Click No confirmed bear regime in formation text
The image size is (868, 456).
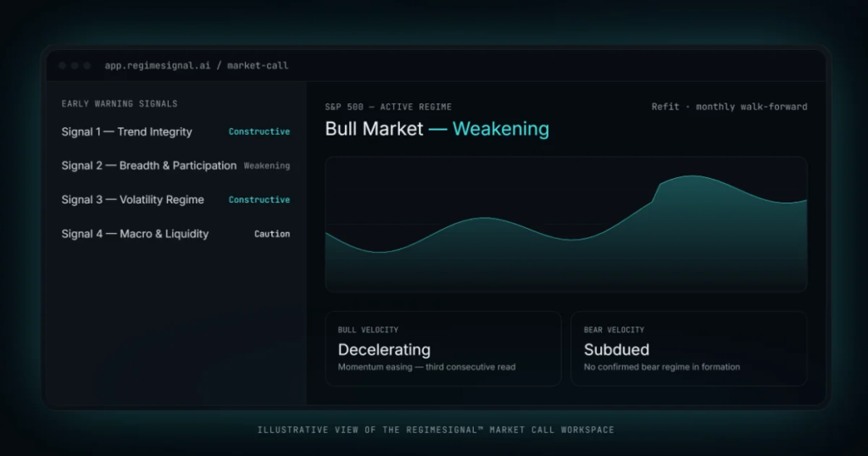[661, 367]
